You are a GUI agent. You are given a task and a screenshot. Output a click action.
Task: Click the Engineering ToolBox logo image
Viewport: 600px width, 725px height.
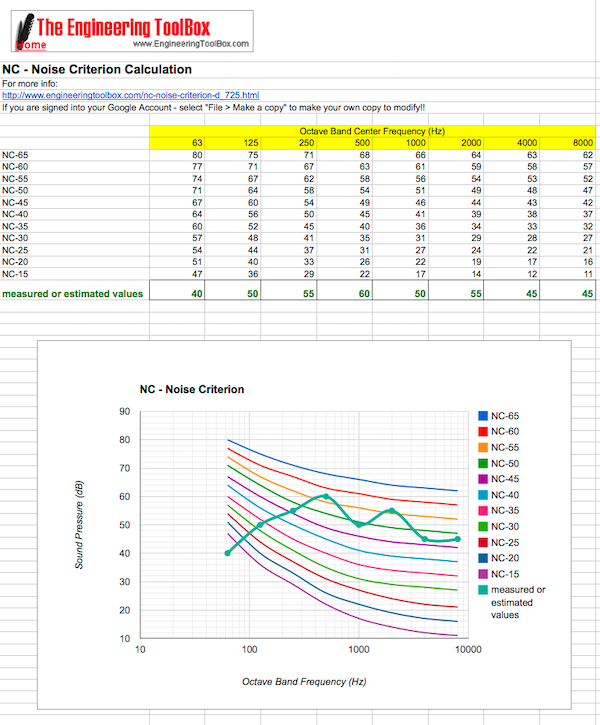point(132,31)
